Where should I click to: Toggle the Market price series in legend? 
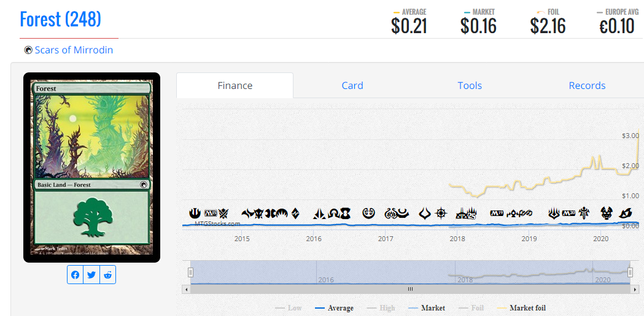(426, 308)
